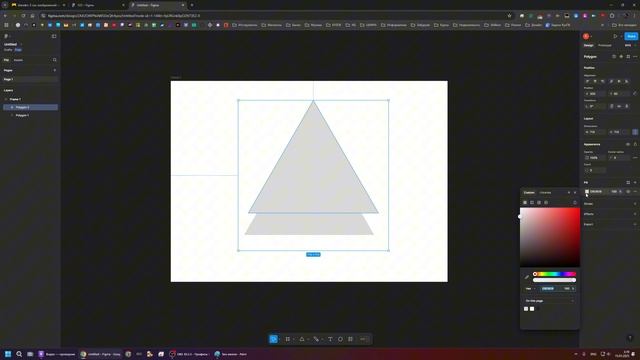
Task: Open the zoom percentage dropdown
Action: tap(629, 45)
